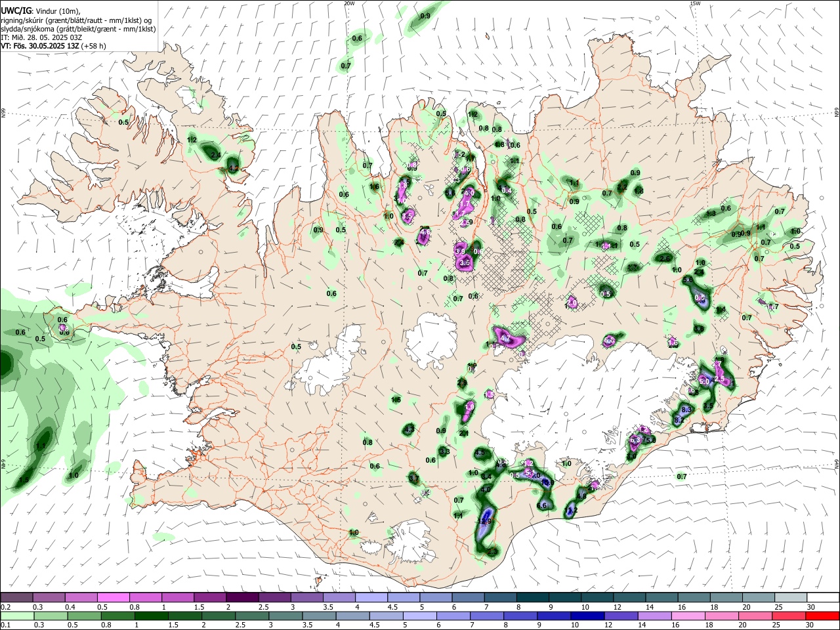This screenshot has width=840, height=630.
Task: Click the '30' label in the bottom legend row
Action: click(x=811, y=625)
